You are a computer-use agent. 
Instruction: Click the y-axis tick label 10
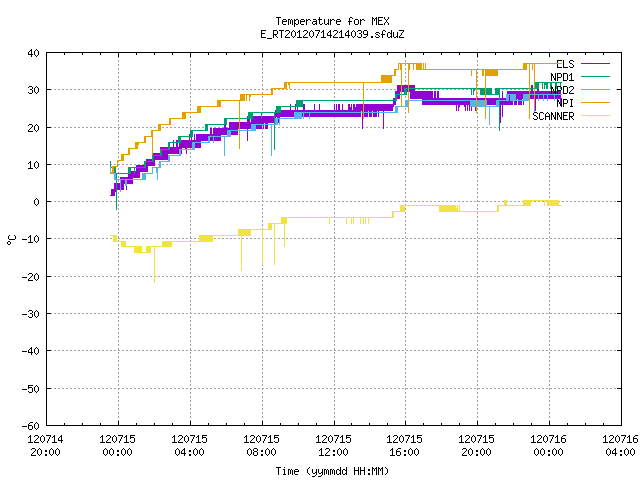coord(33,165)
